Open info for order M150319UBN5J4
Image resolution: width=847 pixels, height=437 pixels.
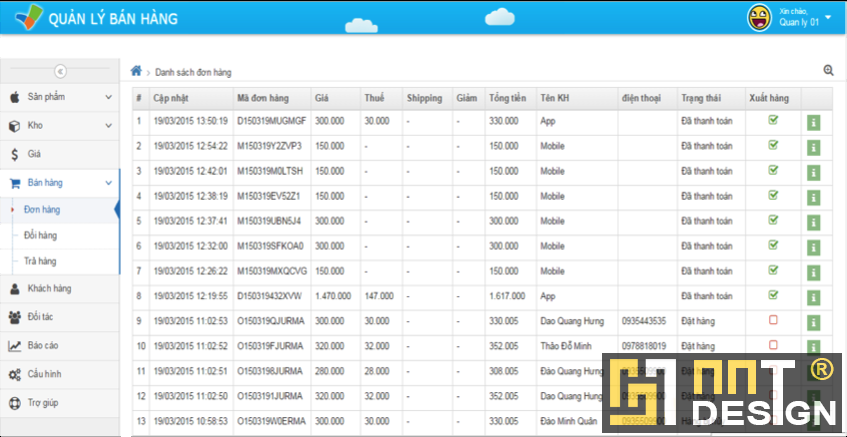(813, 223)
